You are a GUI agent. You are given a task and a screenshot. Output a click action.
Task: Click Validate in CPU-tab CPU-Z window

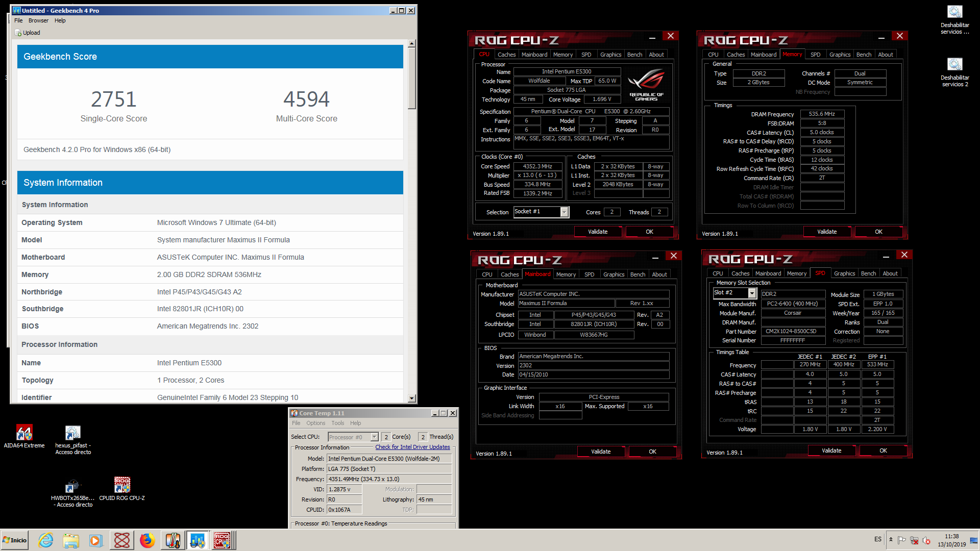[598, 232]
